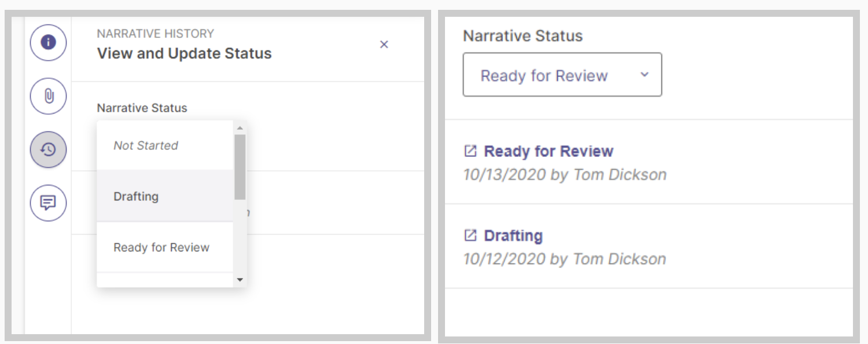Viewport: 868px width, 344px height.
Task: Select the narrative history clock icon
Action: (48, 149)
